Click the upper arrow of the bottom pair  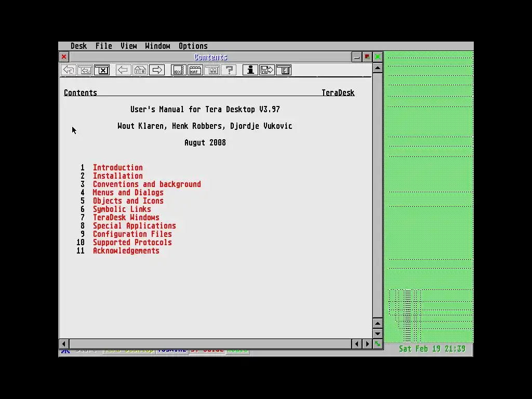pos(378,323)
